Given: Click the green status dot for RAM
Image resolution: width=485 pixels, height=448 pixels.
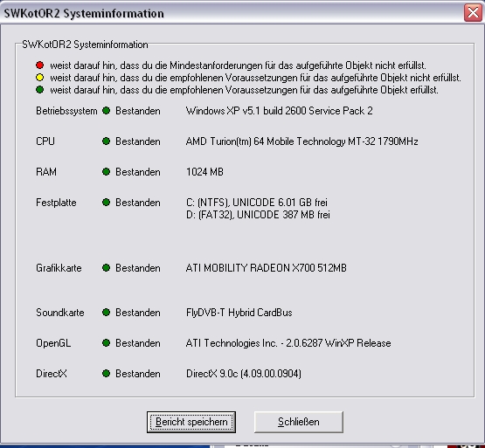Looking at the screenshot, I should pos(106,171).
